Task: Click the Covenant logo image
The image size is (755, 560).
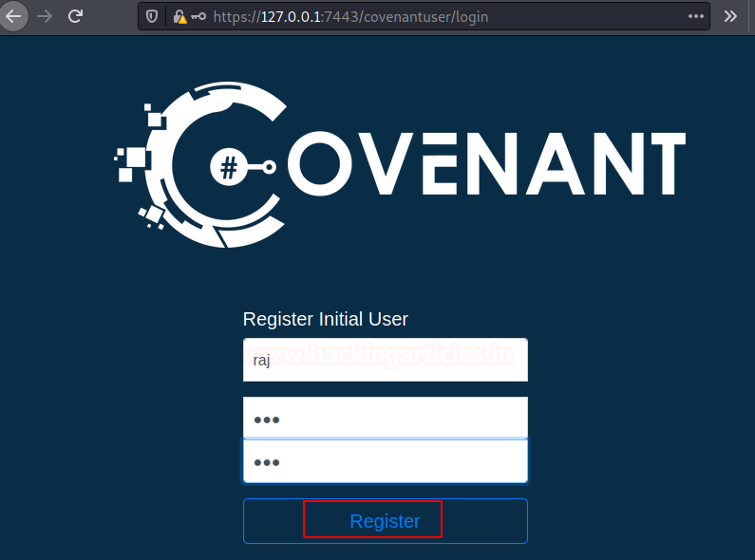Action: 400,164
